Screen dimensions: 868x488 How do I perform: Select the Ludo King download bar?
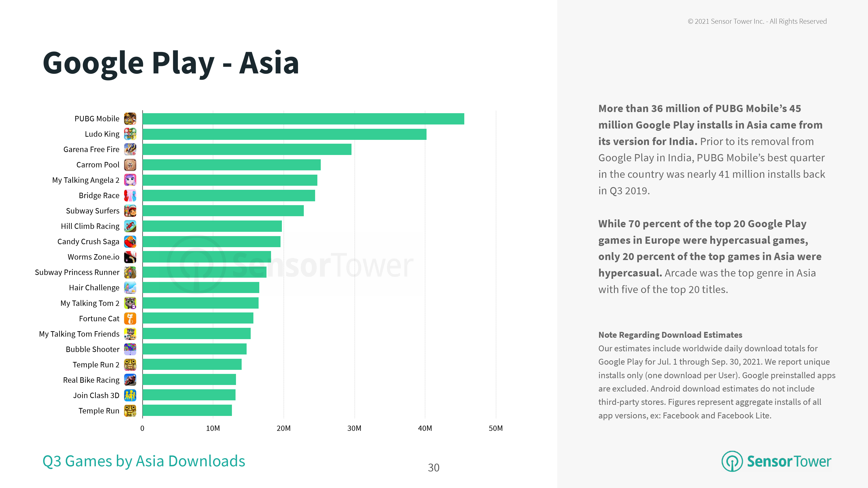click(284, 134)
